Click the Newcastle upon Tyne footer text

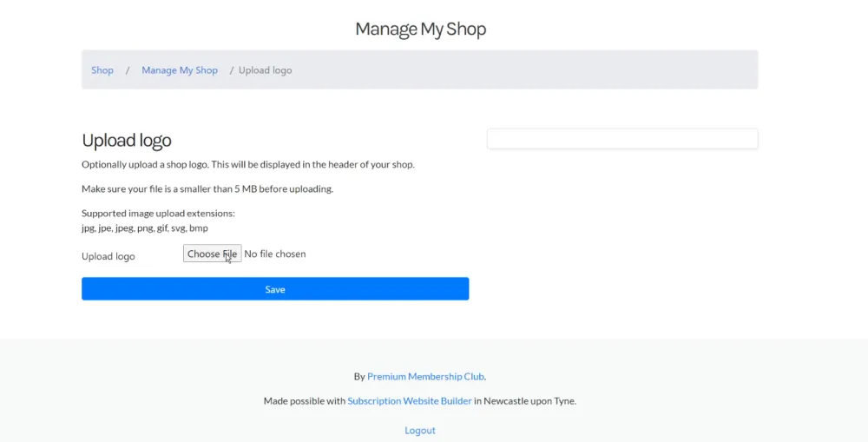click(525, 401)
